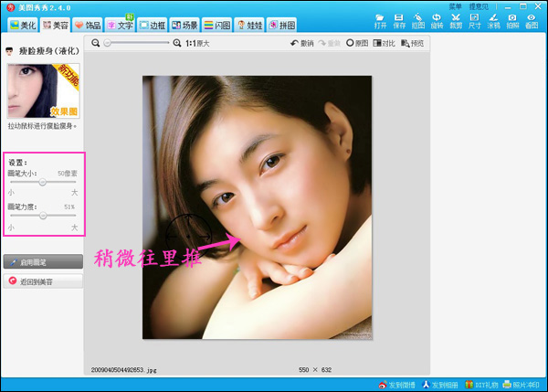Click the 效果图 sample thumbnail
The image size is (548, 392).
click(43, 90)
